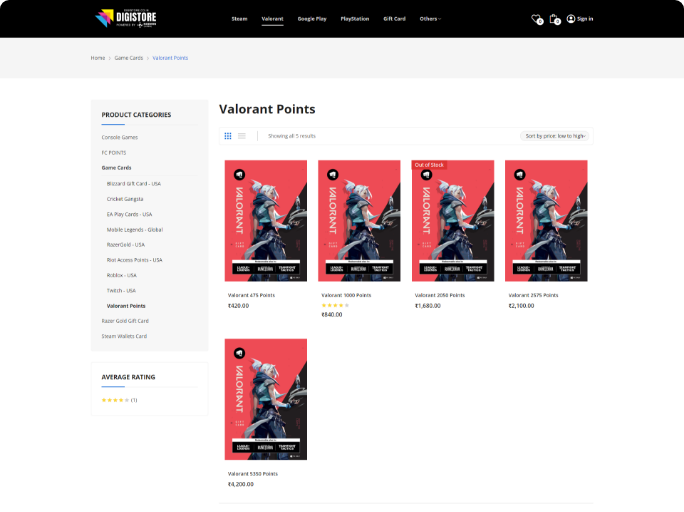684x512 pixels.
Task: Open Valorant 2575 Points product image
Action: 546,221
